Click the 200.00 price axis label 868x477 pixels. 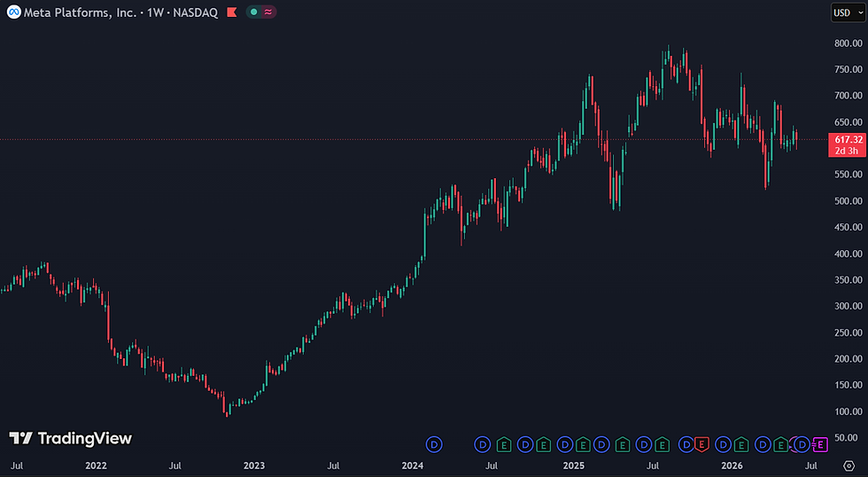tap(849, 359)
